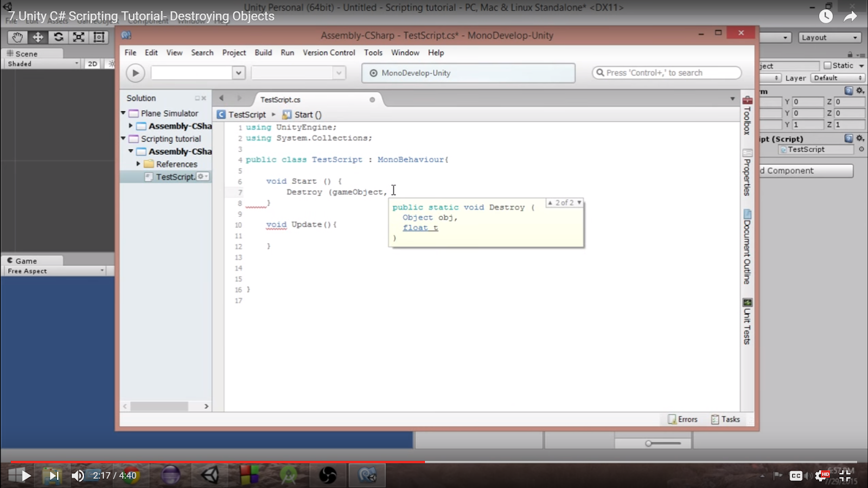Click the YouTube Watch Later clock icon
The height and width of the screenshot is (488, 868).
point(826,16)
